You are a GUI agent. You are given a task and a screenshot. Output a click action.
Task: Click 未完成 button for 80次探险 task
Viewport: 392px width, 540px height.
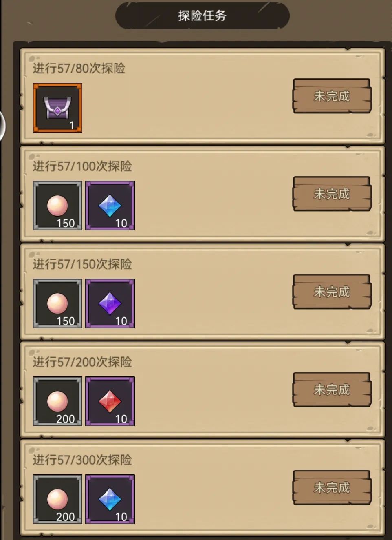pos(332,96)
